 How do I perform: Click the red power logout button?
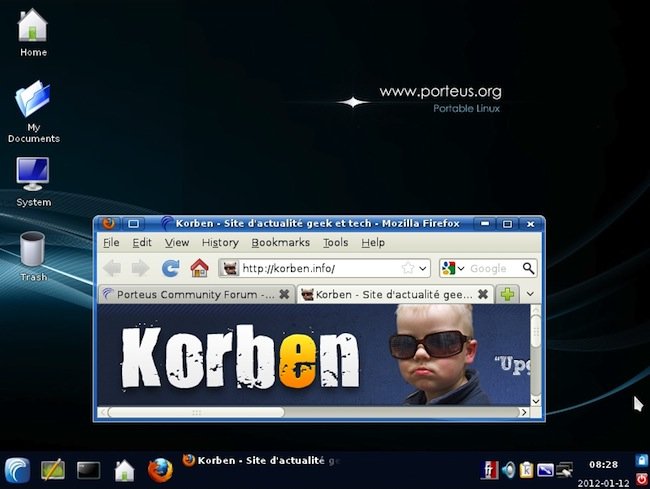pos(642,479)
